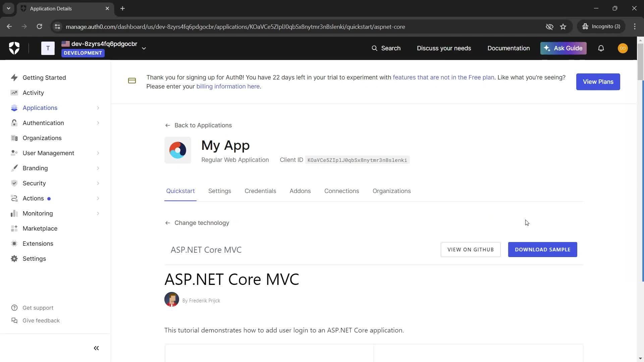Screen dimensions: 644x362
Task: Click the View Plans button
Action: click(x=598, y=82)
